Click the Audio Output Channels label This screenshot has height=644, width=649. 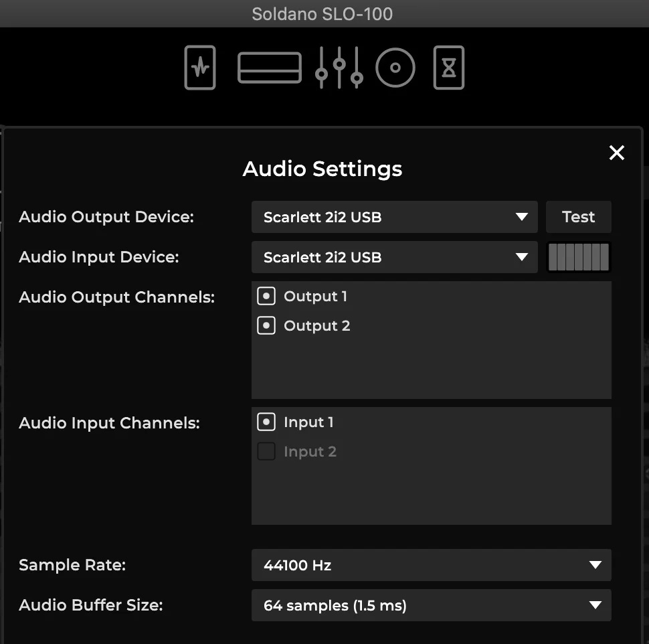pyautogui.click(x=116, y=297)
